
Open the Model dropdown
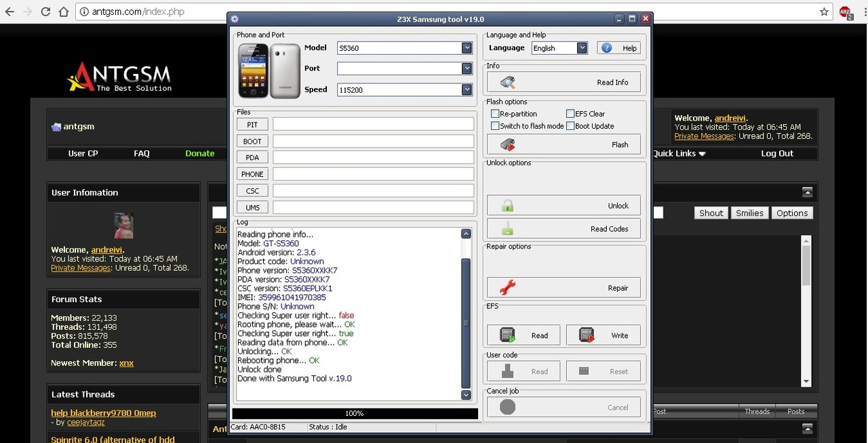coord(467,48)
